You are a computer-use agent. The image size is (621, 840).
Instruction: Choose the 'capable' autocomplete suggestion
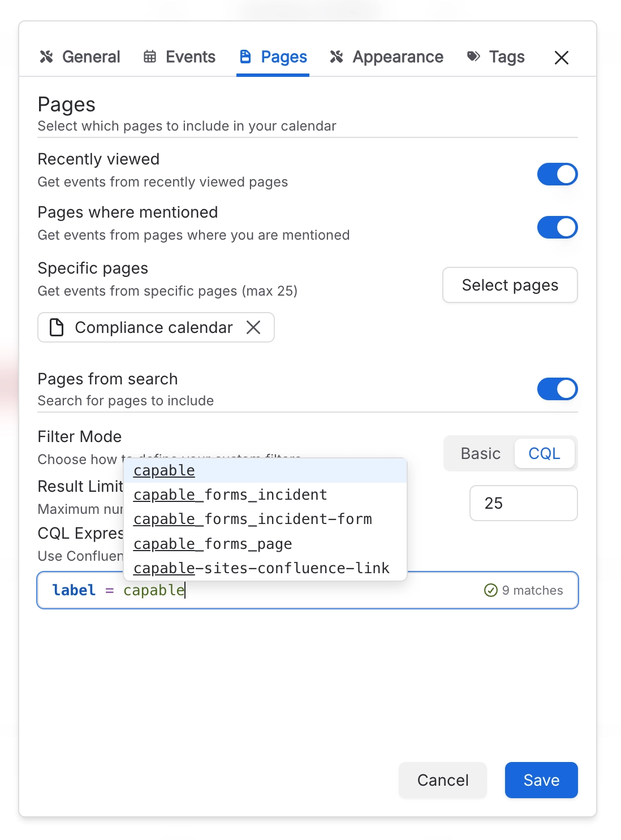(265, 470)
